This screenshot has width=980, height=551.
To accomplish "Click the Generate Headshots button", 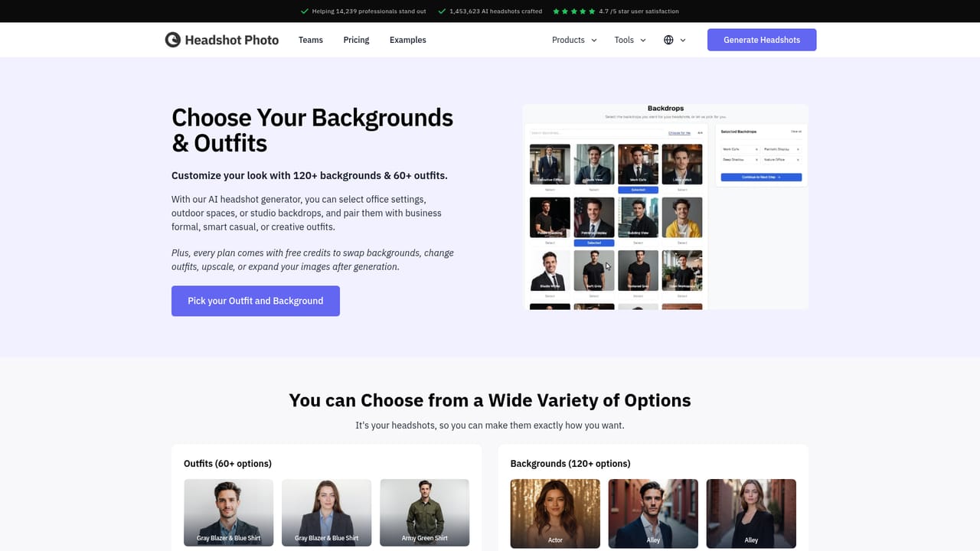I will tap(762, 40).
